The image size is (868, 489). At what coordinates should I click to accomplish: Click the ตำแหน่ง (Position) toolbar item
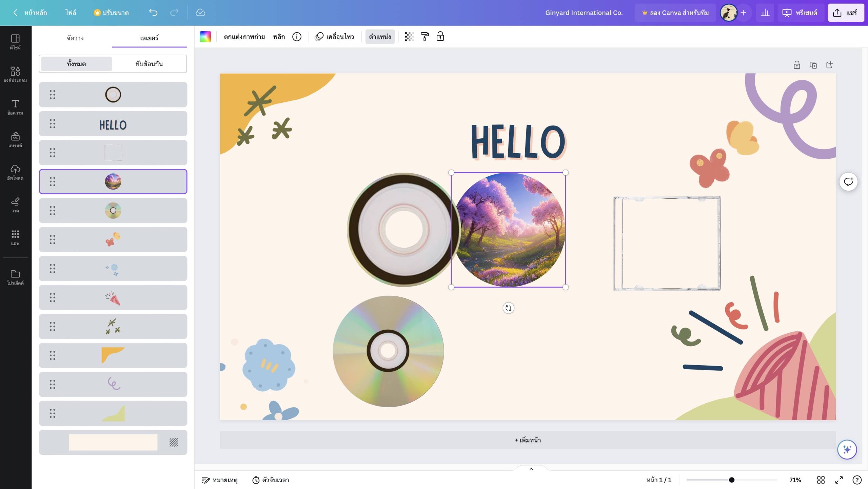coord(380,37)
